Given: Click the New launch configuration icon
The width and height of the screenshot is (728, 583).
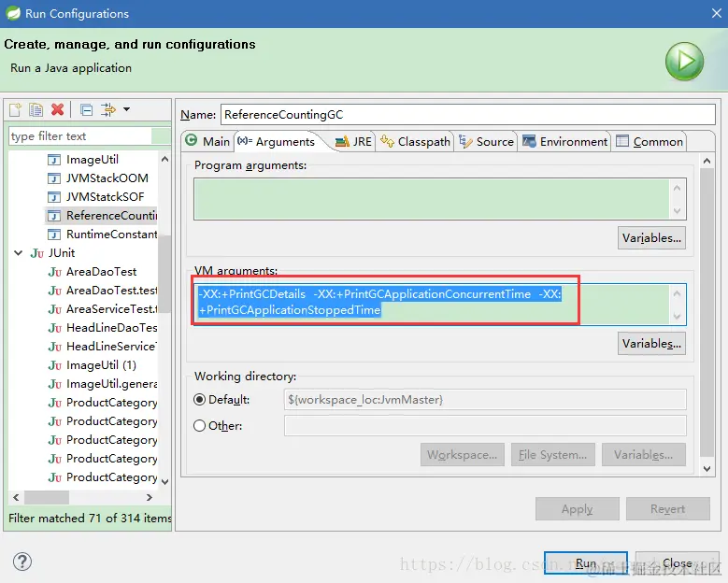Looking at the screenshot, I should click(x=15, y=109).
